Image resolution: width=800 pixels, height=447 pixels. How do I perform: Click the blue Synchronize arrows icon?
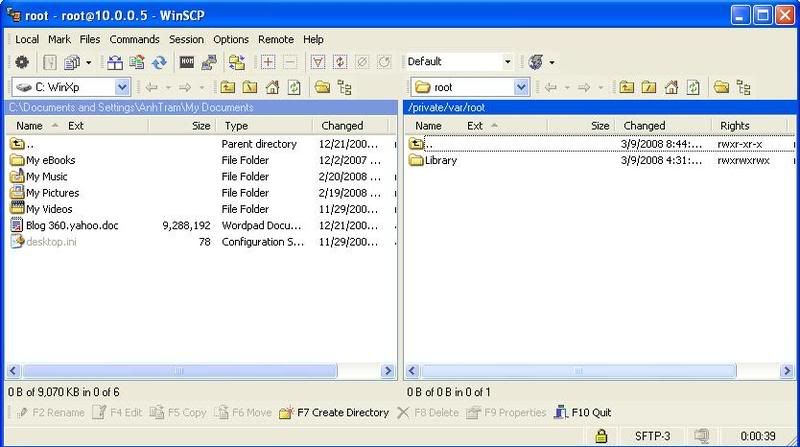pyautogui.click(x=159, y=62)
